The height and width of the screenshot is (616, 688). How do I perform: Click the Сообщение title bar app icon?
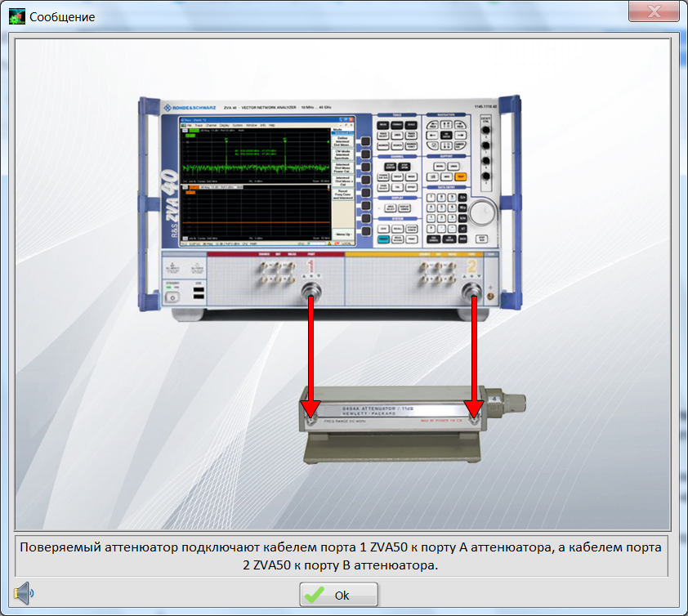[x=16, y=16]
